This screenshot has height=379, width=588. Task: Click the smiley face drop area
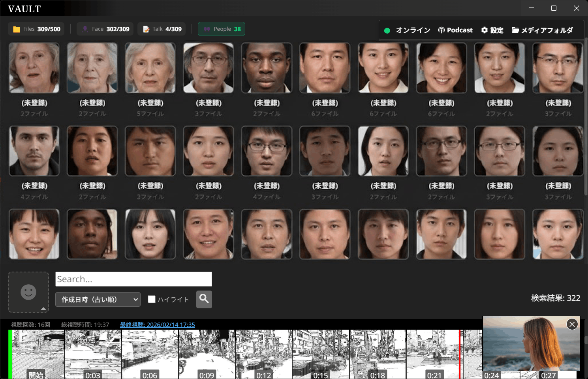click(28, 292)
